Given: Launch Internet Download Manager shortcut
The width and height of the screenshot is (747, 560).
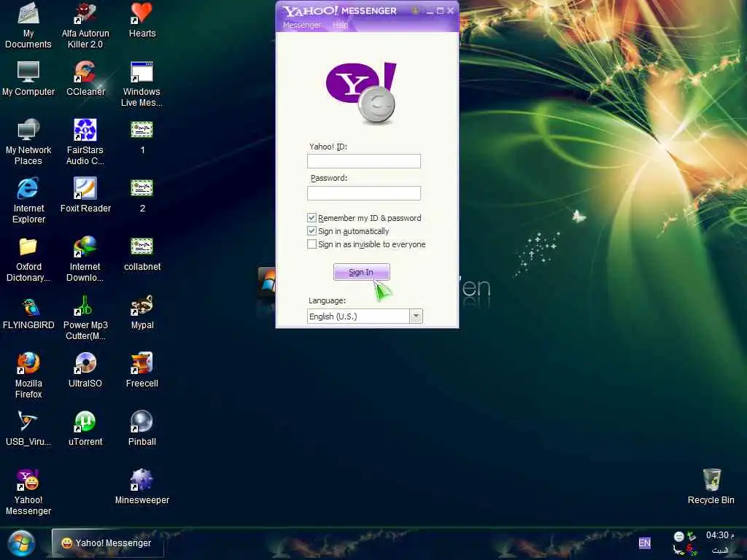Looking at the screenshot, I should 85,259.
